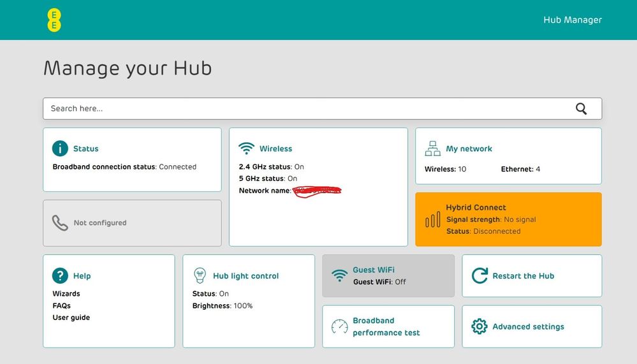Open Advanced settings

tap(532, 326)
